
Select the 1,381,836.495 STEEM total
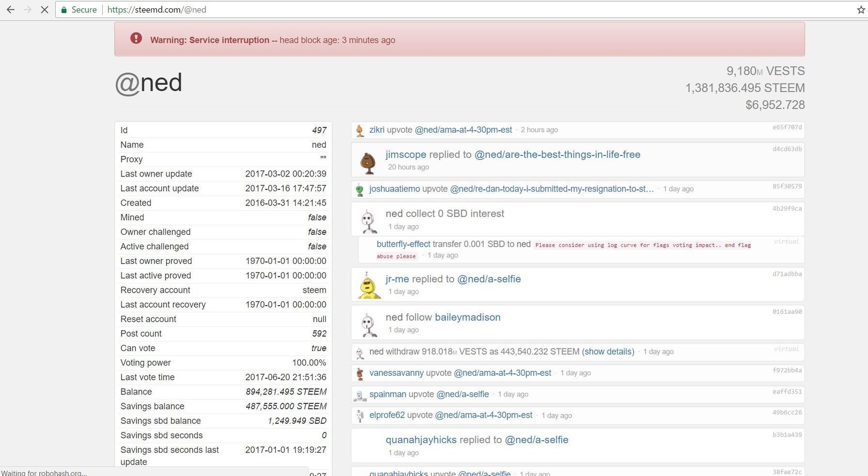745,88
